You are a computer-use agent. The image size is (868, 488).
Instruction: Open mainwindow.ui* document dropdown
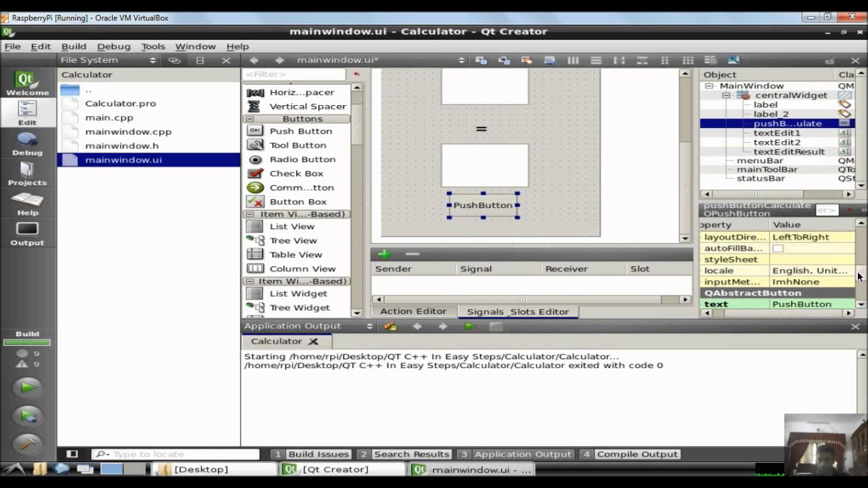(380, 60)
